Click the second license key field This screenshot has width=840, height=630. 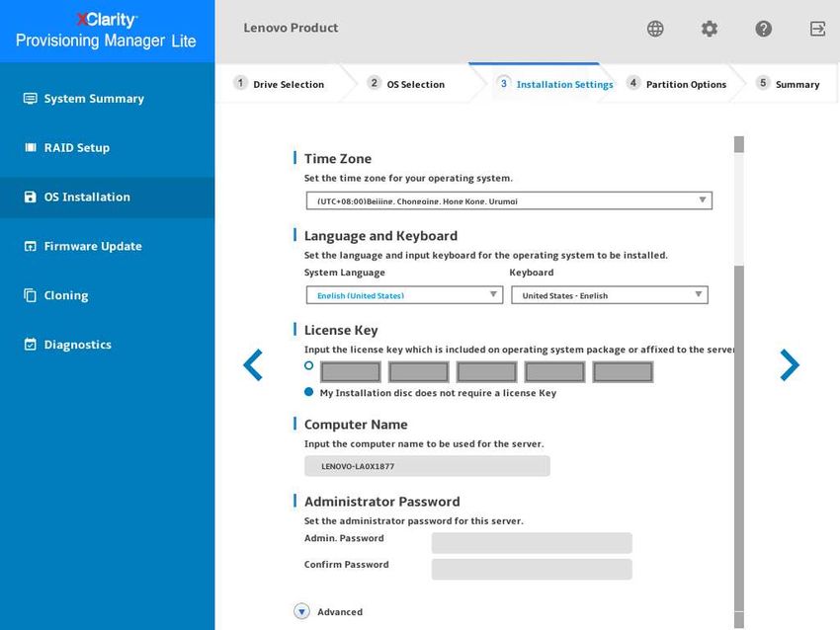(x=418, y=372)
